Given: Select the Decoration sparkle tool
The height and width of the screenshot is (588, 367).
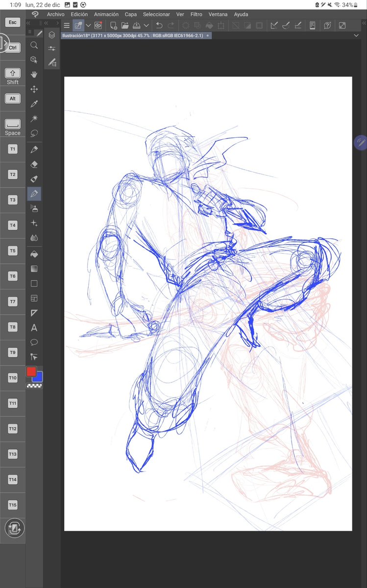Looking at the screenshot, I should coord(34,223).
